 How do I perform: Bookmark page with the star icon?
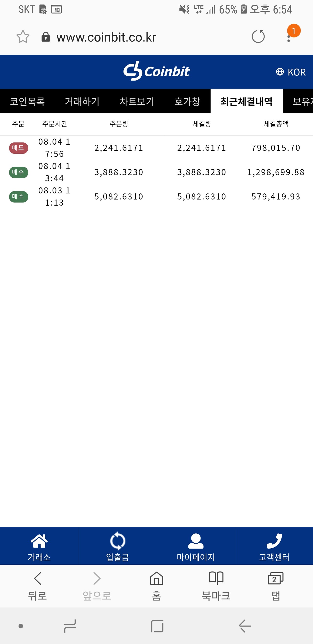(23, 37)
